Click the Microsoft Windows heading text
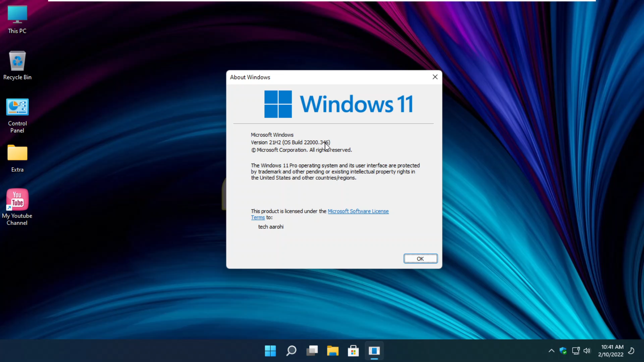This screenshot has height=362, width=644. pos(272,135)
